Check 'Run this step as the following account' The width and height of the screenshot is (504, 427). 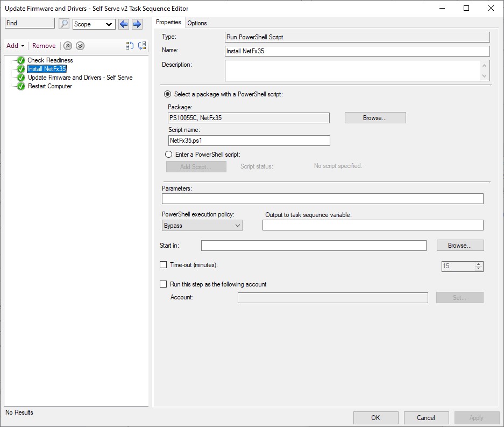[x=164, y=284]
